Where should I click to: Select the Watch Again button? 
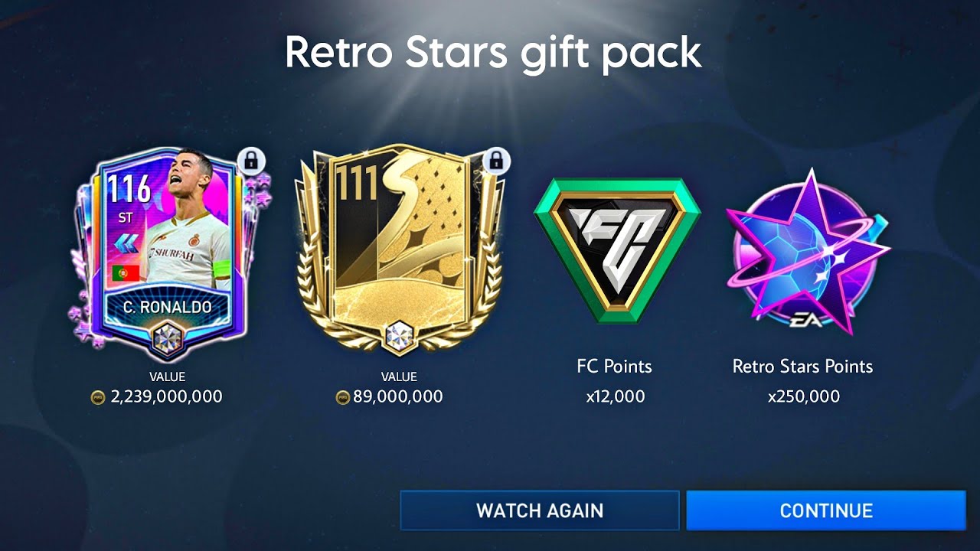point(540,510)
